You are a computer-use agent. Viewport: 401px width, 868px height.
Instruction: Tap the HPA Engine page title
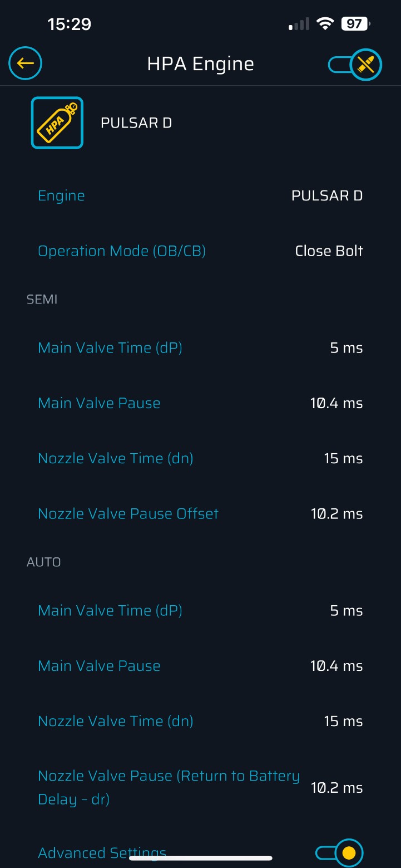coord(200,64)
